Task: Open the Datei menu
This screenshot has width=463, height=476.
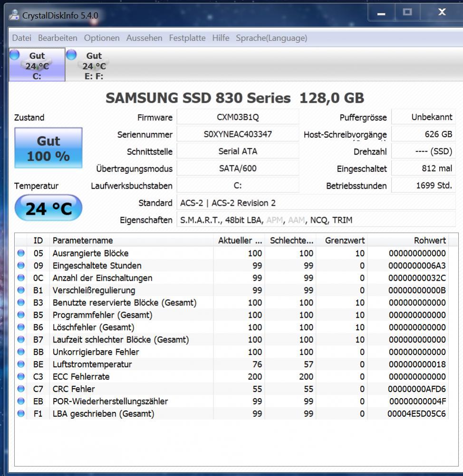Action: (x=21, y=38)
